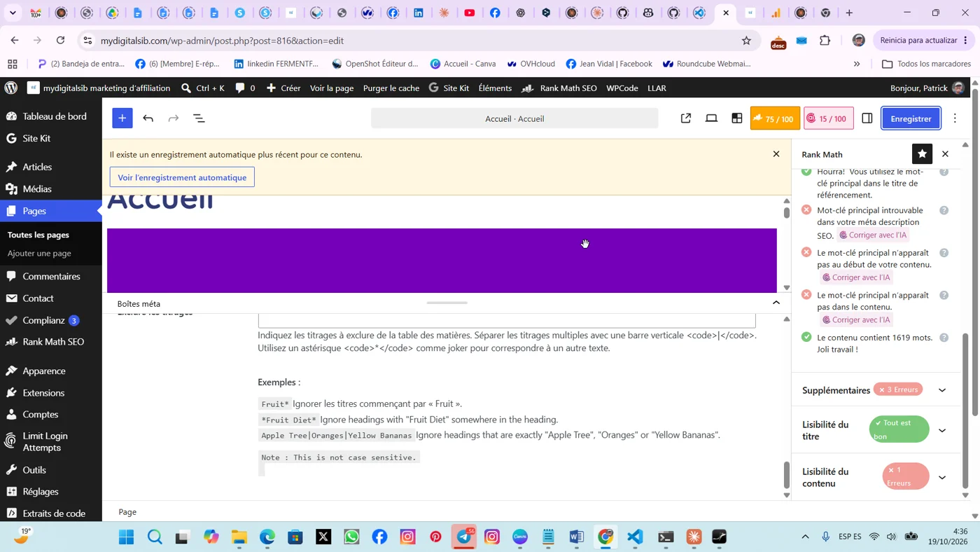Image resolution: width=980 pixels, height=552 pixels.
Task: Open the Windows Start menu
Action: coord(126,537)
